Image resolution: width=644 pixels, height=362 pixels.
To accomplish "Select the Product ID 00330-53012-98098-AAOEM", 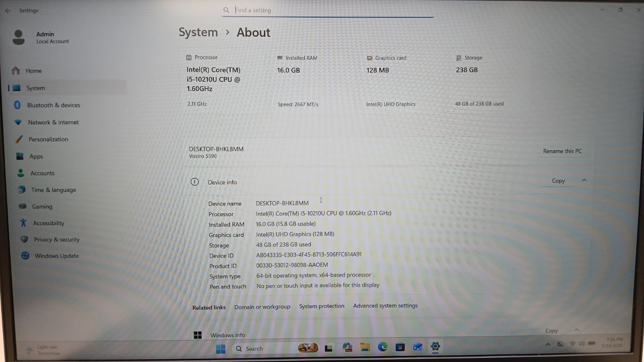I will coord(292,265).
